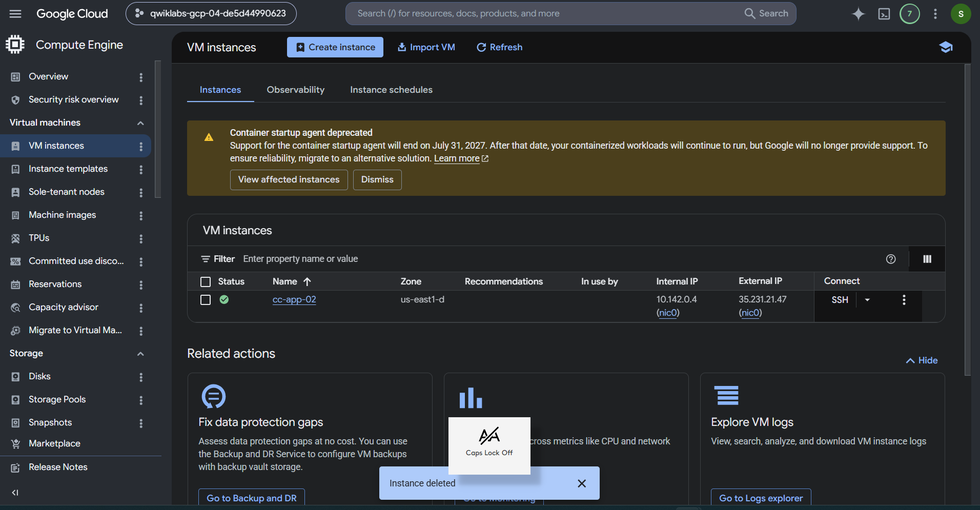980x510 pixels.
Task: Open more options for Sole-tenant nodes
Action: tap(141, 192)
